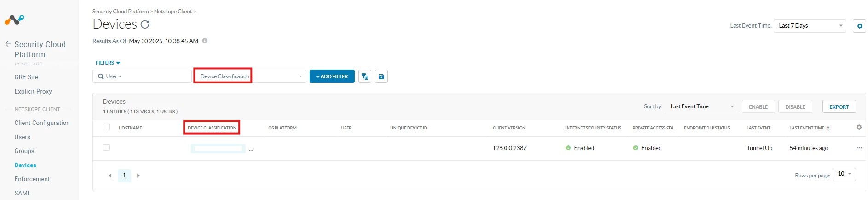Go to page 1
This screenshot has height=200, width=868.
coord(124,176)
